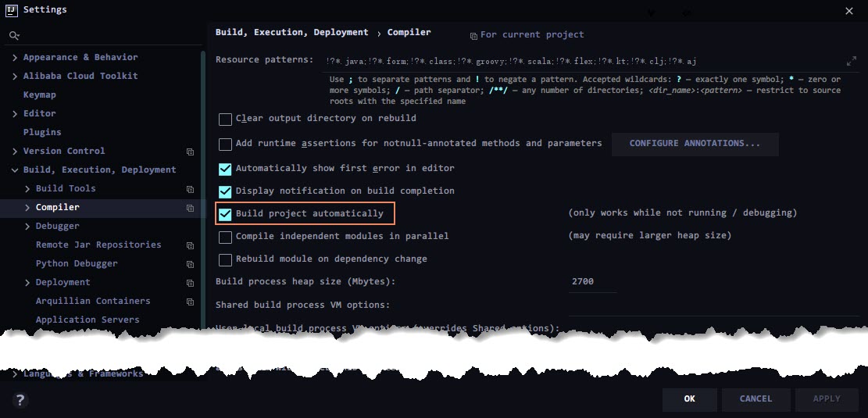Enable Clear output directory on rebuild
Image resolution: width=868 pixels, height=418 pixels.
[x=225, y=120]
